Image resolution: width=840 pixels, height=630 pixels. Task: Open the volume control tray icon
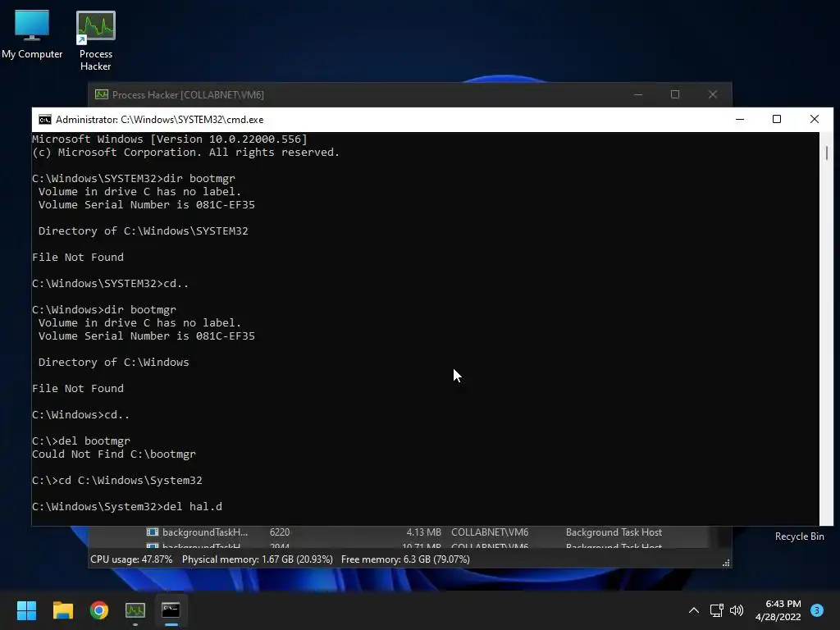point(737,610)
